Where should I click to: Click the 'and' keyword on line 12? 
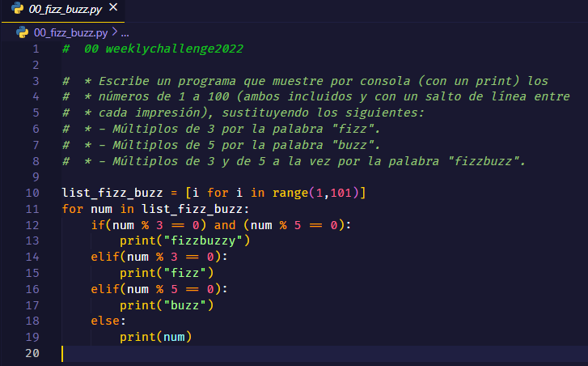[x=225, y=225]
